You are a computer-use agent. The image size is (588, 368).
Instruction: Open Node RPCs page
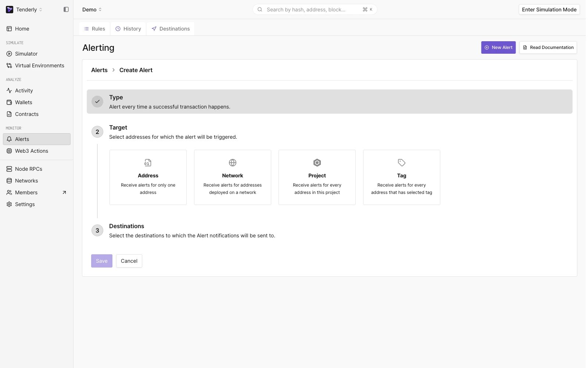(37, 169)
